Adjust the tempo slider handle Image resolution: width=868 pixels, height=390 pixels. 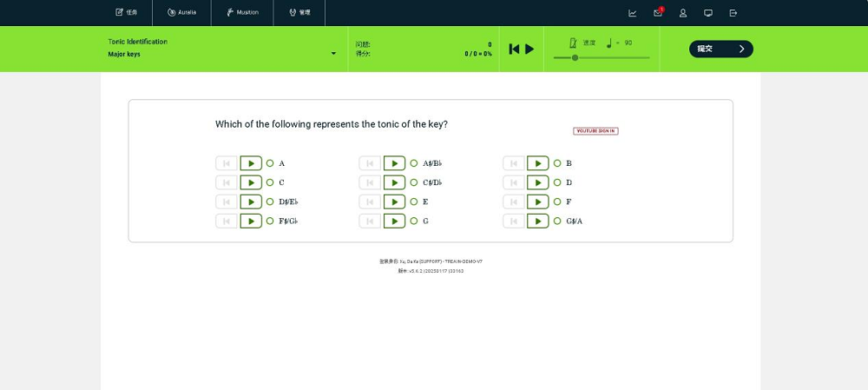coord(575,57)
